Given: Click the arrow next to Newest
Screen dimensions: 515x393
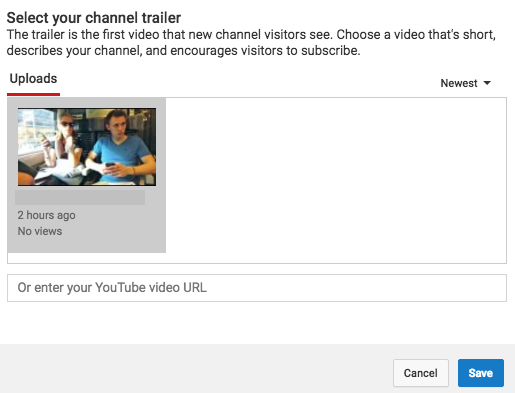Looking at the screenshot, I should click(x=487, y=83).
